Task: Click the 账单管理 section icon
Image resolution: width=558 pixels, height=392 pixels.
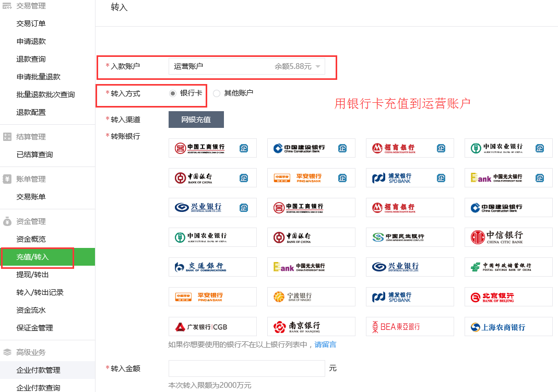Action: [x=7, y=179]
